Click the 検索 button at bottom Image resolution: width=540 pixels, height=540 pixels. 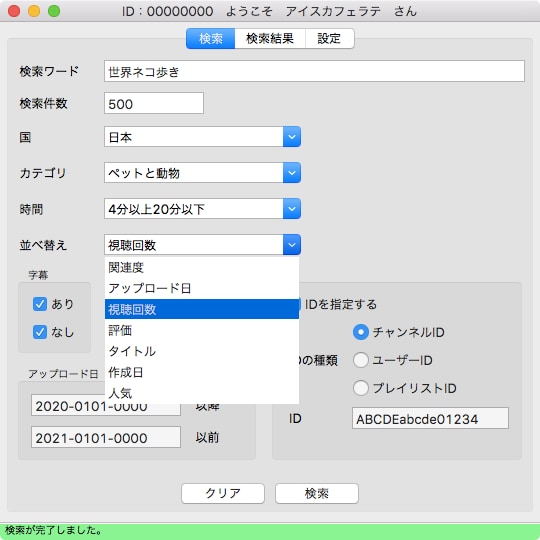(x=316, y=494)
